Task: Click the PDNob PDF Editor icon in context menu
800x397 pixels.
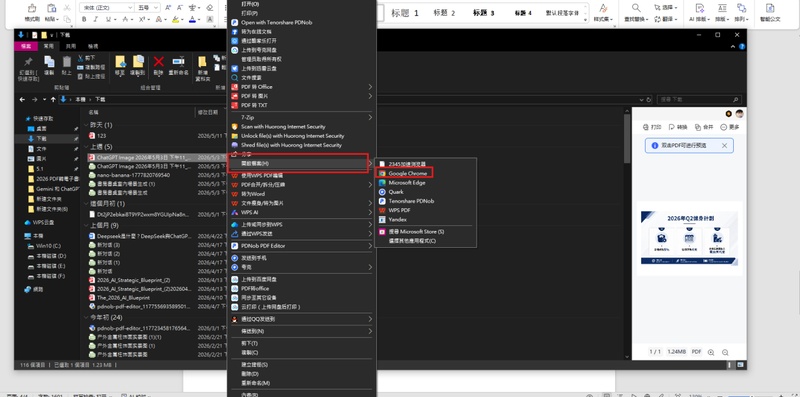Action: (235, 246)
